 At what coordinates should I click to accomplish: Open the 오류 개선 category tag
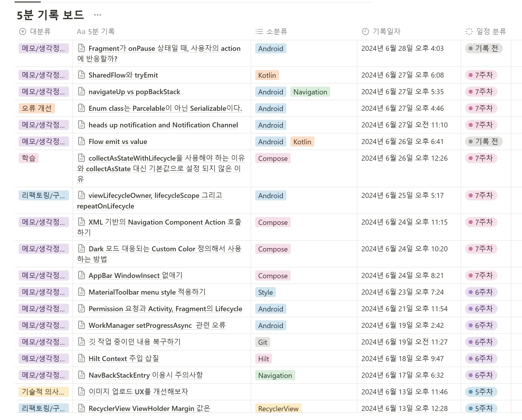tap(37, 108)
